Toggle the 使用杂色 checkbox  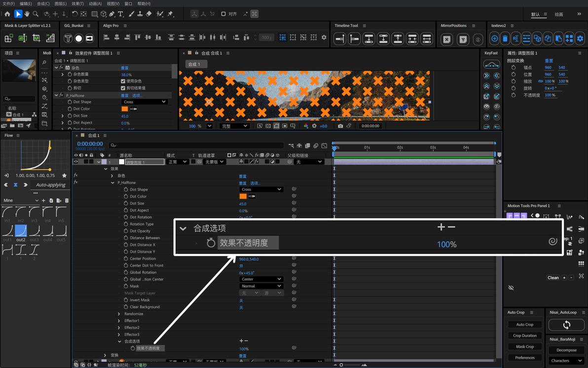[x=123, y=81]
